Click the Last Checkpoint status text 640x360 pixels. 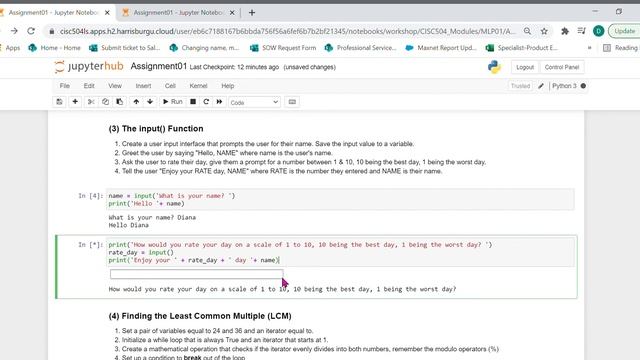click(234, 67)
